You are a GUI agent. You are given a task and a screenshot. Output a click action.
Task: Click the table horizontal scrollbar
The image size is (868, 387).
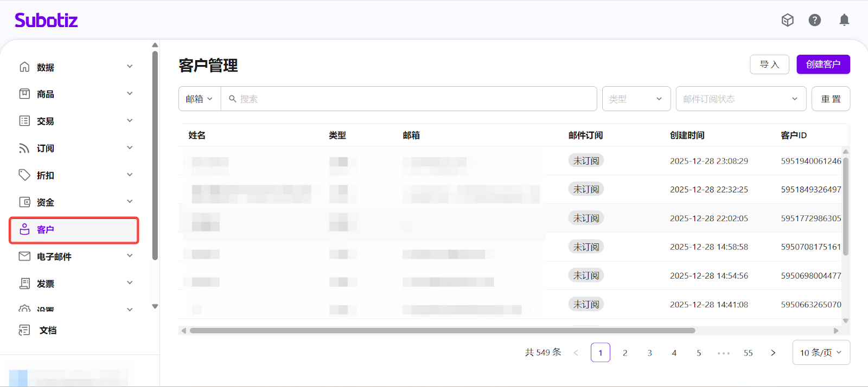(x=442, y=331)
